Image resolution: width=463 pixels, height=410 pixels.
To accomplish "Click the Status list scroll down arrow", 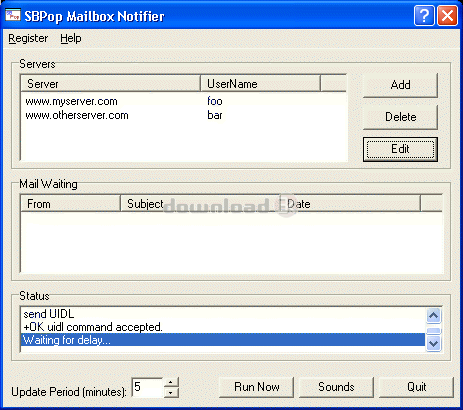I will click(x=434, y=343).
